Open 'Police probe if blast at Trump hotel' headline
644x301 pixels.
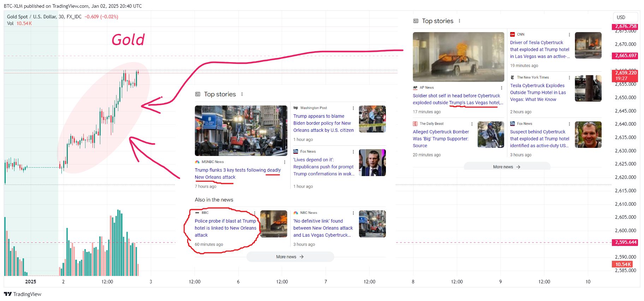point(226,228)
